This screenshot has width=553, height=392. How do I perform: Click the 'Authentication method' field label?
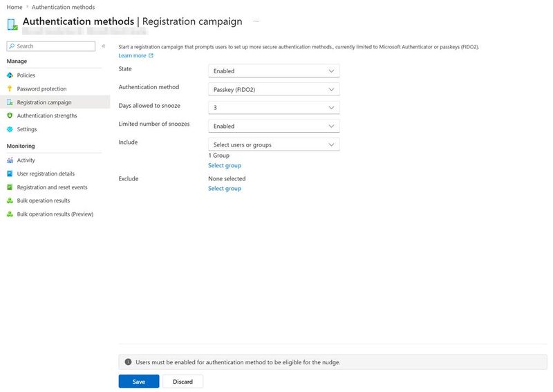(149, 87)
